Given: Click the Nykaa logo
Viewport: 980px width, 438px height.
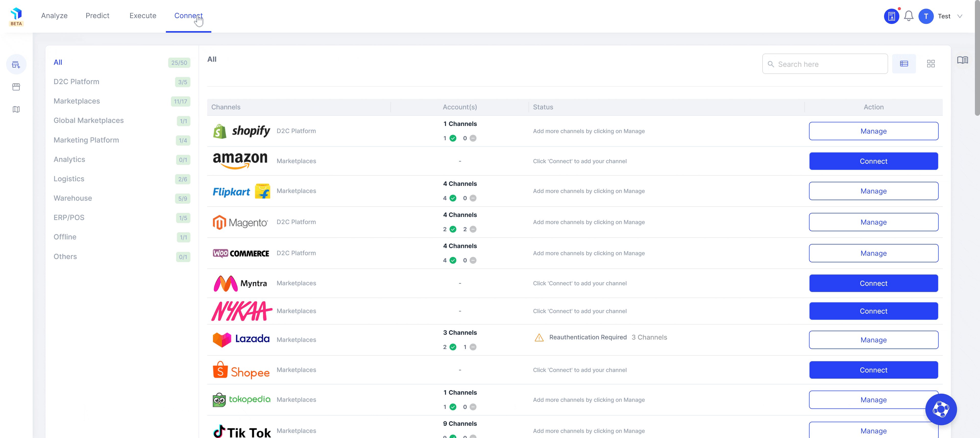Looking at the screenshot, I should click(242, 311).
